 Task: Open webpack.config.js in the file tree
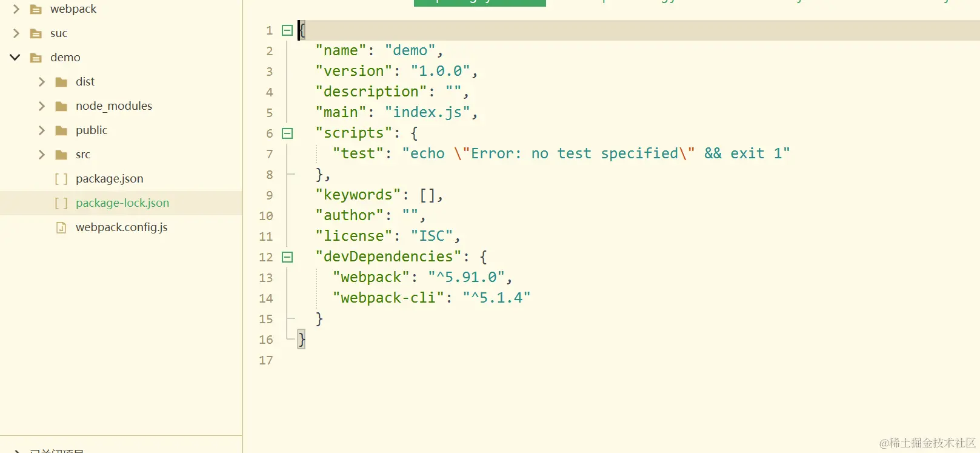point(122,227)
